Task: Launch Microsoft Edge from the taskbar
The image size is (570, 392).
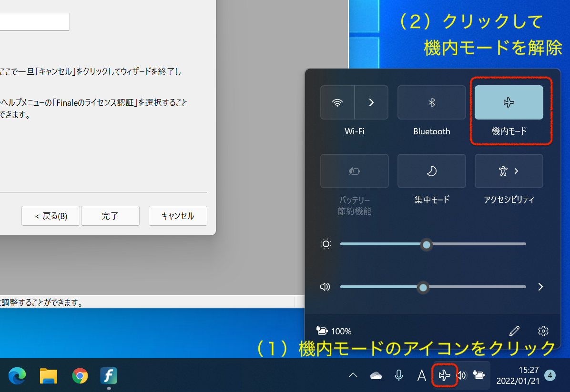Action: coord(17,375)
